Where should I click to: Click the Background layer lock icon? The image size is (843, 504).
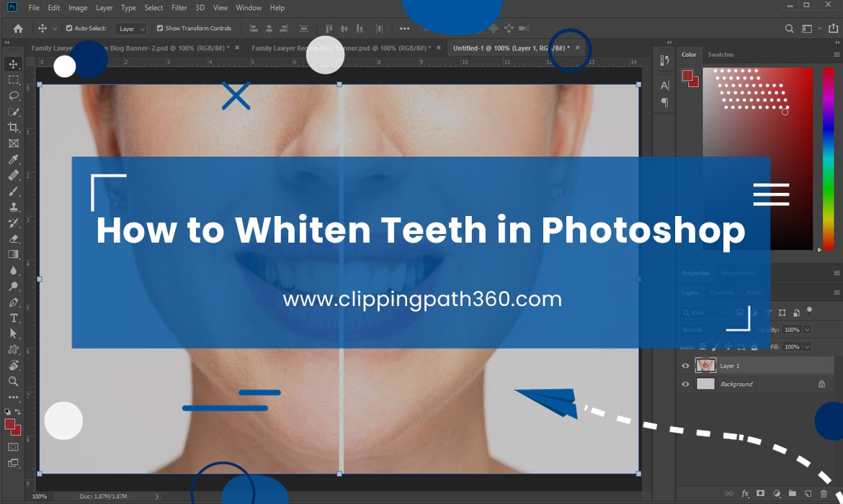pyautogui.click(x=821, y=384)
